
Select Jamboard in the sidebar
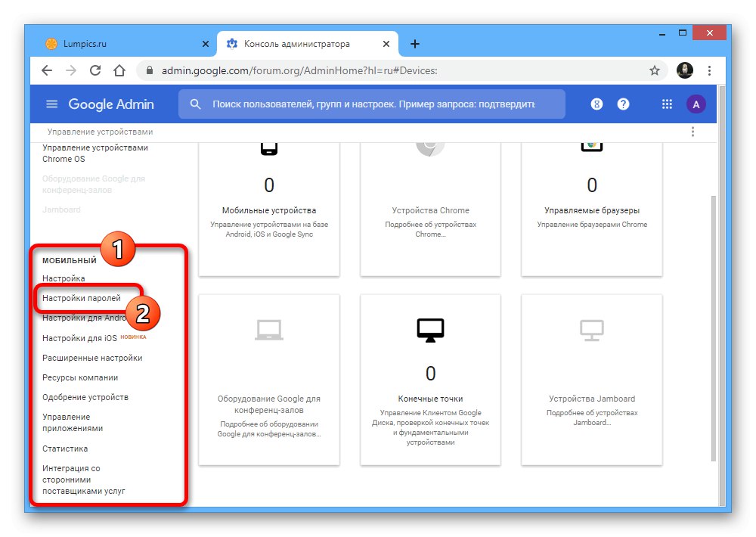click(61, 210)
